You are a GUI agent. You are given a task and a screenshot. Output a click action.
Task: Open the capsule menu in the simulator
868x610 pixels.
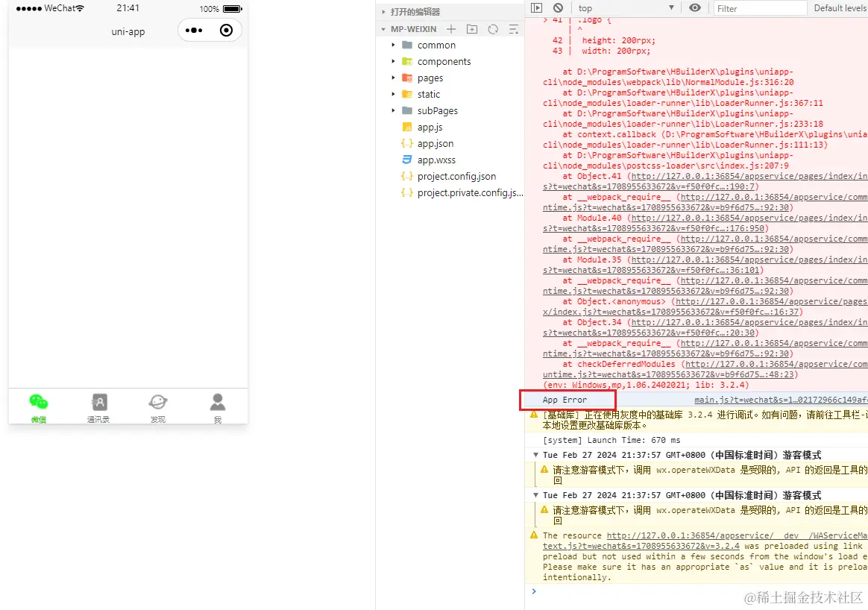(x=194, y=31)
